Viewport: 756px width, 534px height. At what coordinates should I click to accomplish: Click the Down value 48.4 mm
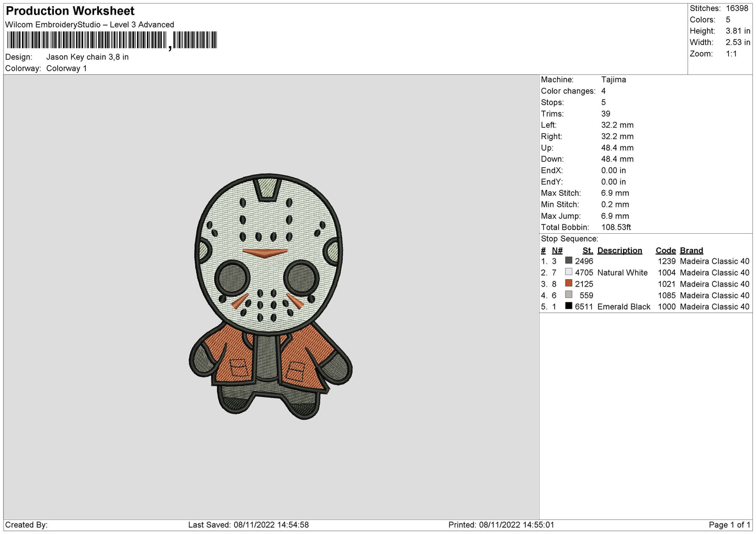(617, 159)
